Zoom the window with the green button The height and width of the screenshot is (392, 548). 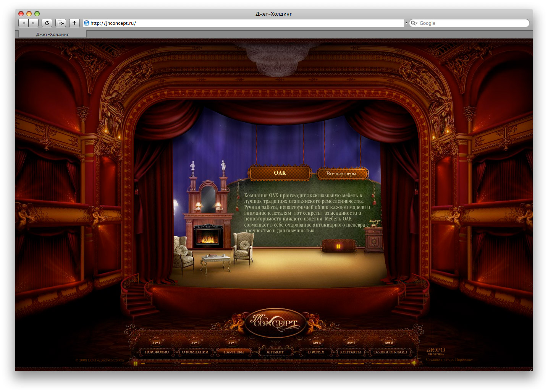(37, 14)
